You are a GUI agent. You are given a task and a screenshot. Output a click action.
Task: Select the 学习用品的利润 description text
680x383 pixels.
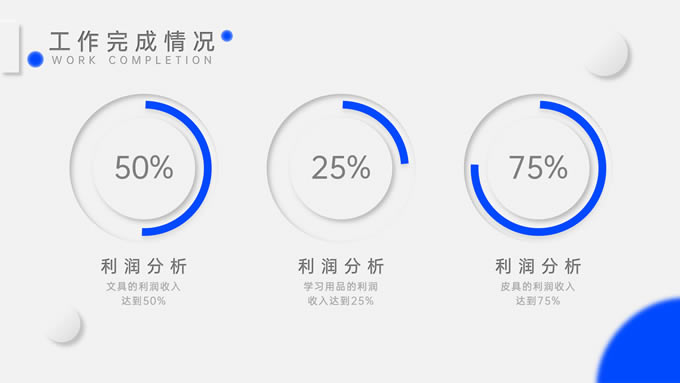pos(341,287)
